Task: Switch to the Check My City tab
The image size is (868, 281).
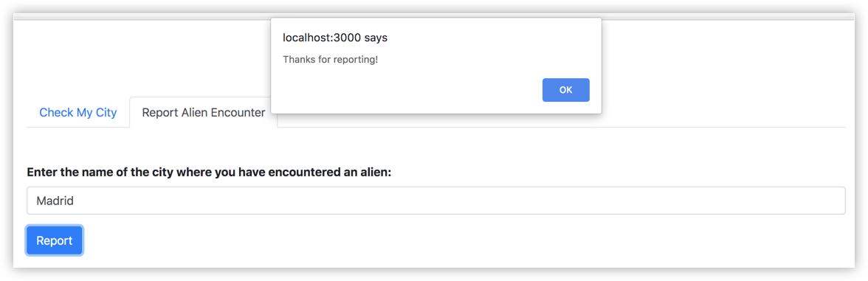Action: [78, 113]
